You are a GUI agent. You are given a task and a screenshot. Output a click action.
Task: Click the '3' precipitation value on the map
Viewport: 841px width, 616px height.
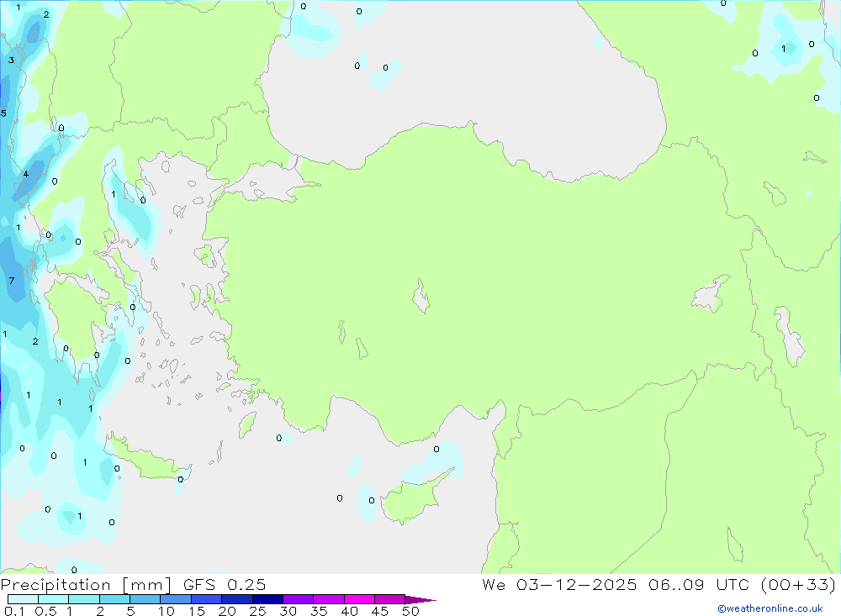[11, 60]
